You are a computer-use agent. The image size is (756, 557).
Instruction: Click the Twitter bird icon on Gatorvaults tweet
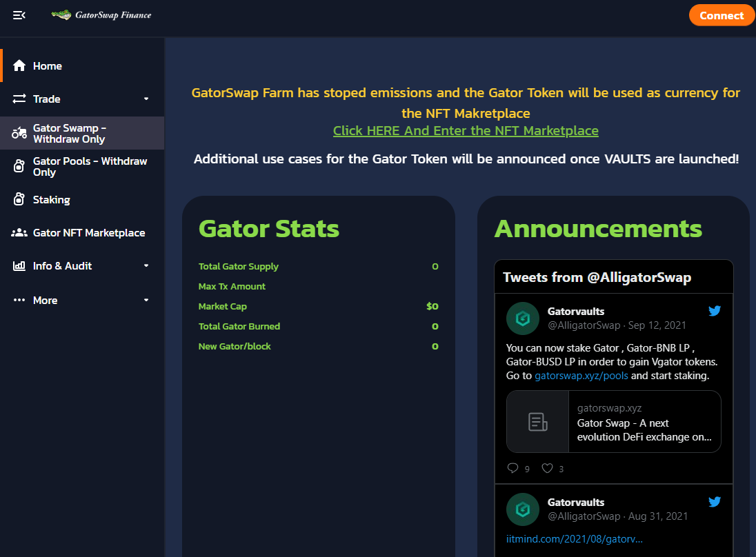pyautogui.click(x=715, y=310)
